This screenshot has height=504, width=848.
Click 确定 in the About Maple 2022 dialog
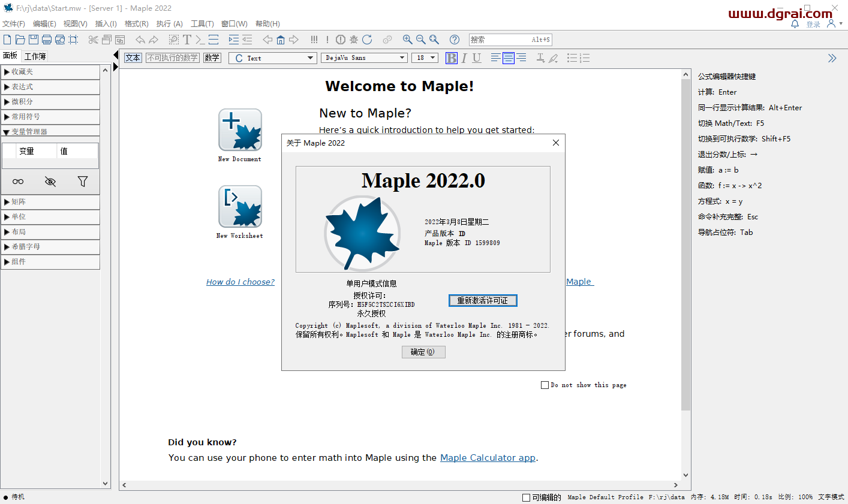[x=423, y=352]
